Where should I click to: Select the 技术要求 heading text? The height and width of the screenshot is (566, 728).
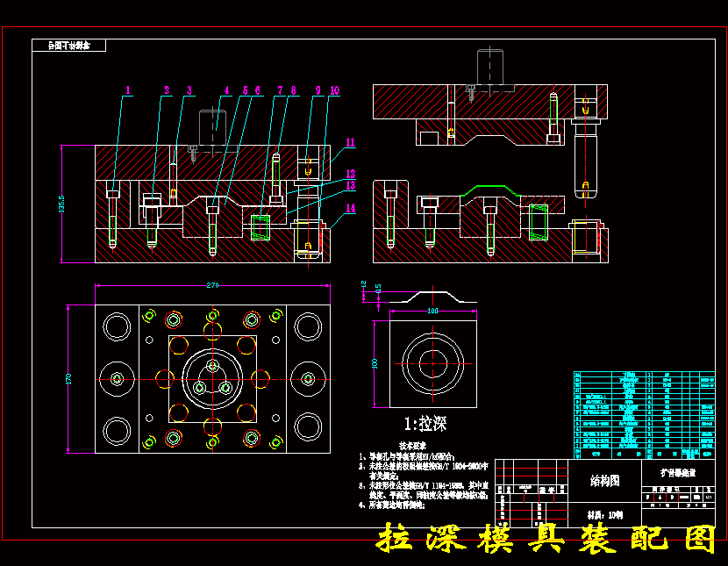click(x=413, y=446)
